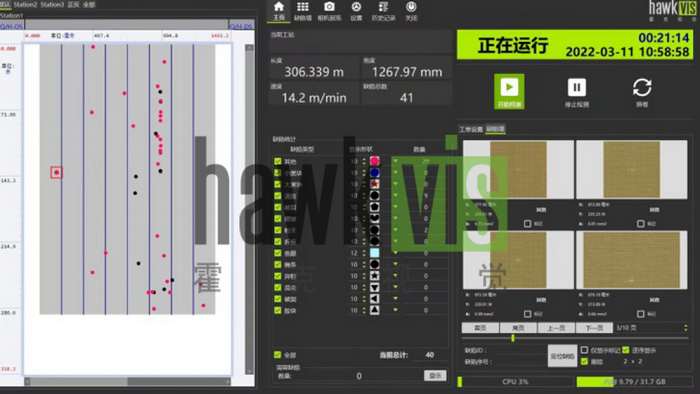Click the roll change refresh icon
The image size is (700, 394).
tap(642, 87)
